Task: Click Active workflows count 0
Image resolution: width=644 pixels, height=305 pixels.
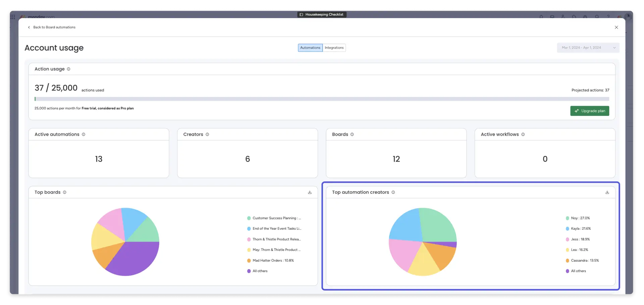Action: 545,159
